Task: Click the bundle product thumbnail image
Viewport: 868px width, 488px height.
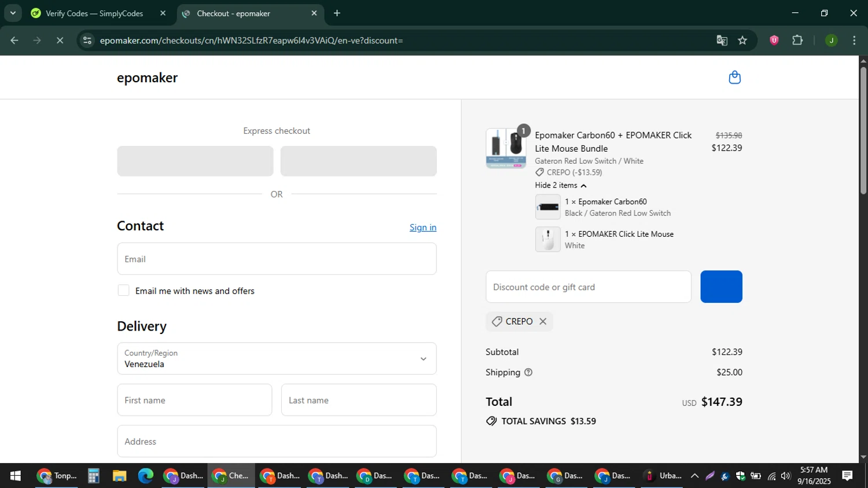Action: [x=506, y=148]
